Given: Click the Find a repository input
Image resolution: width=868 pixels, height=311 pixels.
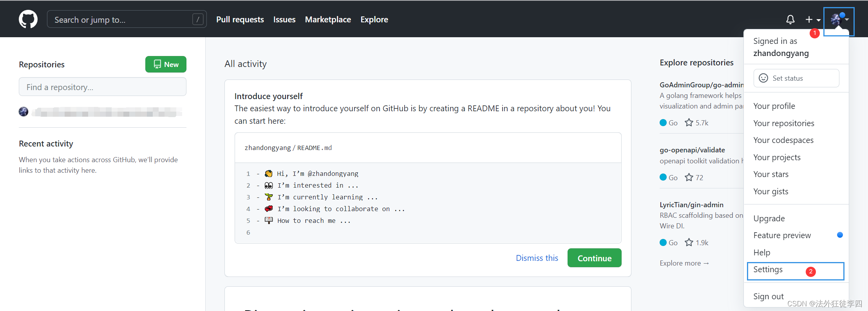Looking at the screenshot, I should pos(103,87).
